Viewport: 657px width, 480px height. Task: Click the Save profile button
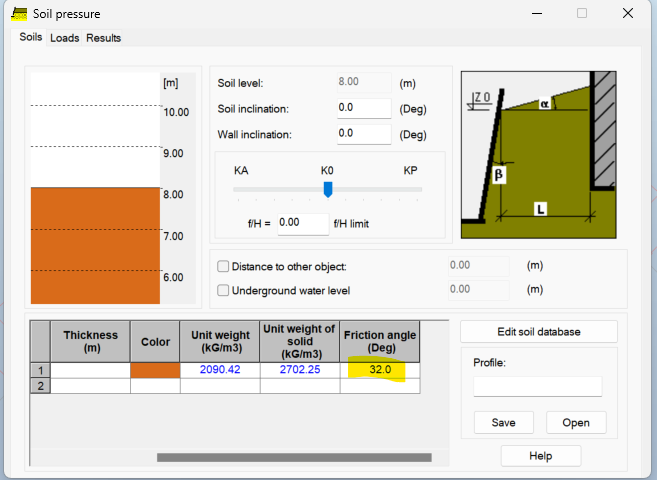click(x=504, y=423)
